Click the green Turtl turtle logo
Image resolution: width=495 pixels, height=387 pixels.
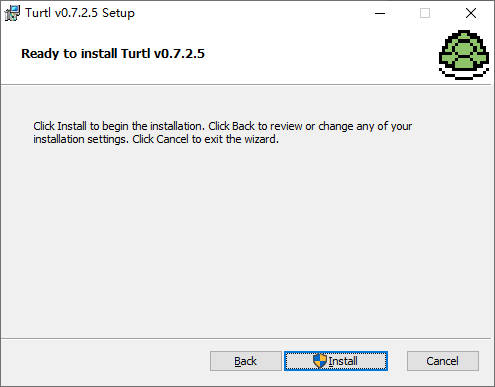coord(464,55)
